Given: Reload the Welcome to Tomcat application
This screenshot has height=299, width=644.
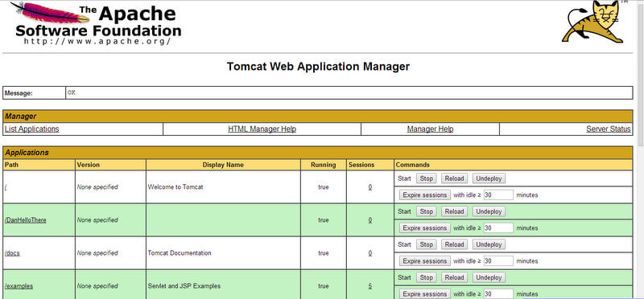Looking at the screenshot, I should coord(454,178).
